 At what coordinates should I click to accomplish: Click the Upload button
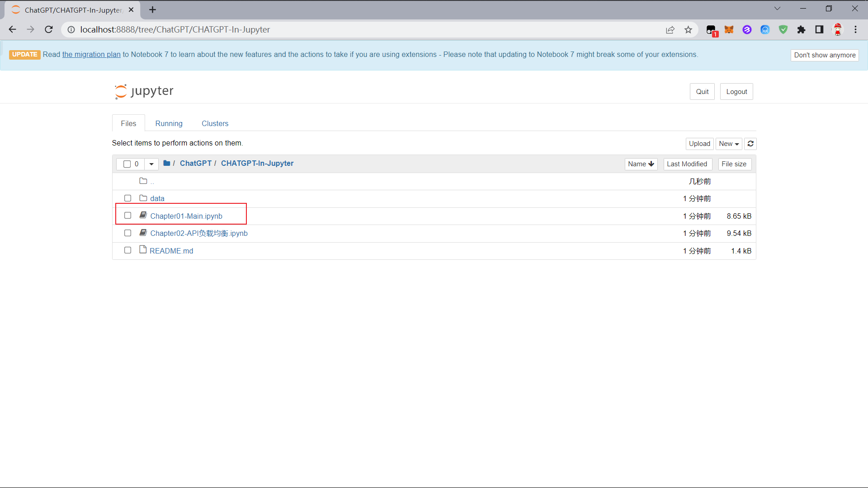coord(699,144)
